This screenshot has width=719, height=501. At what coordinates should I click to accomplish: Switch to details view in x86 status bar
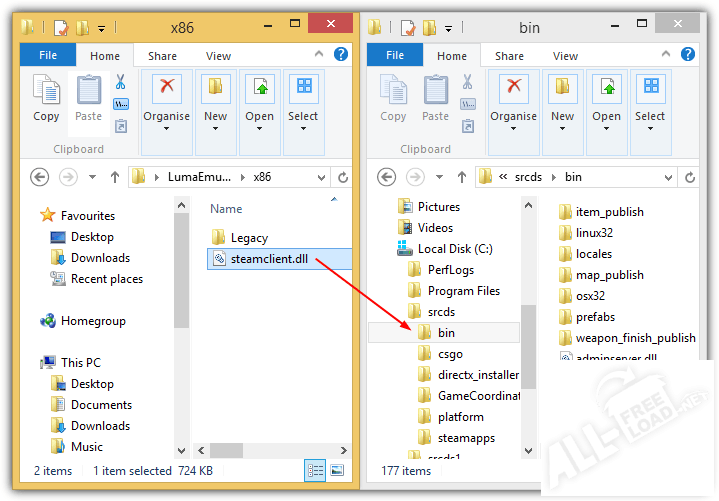click(316, 470)
